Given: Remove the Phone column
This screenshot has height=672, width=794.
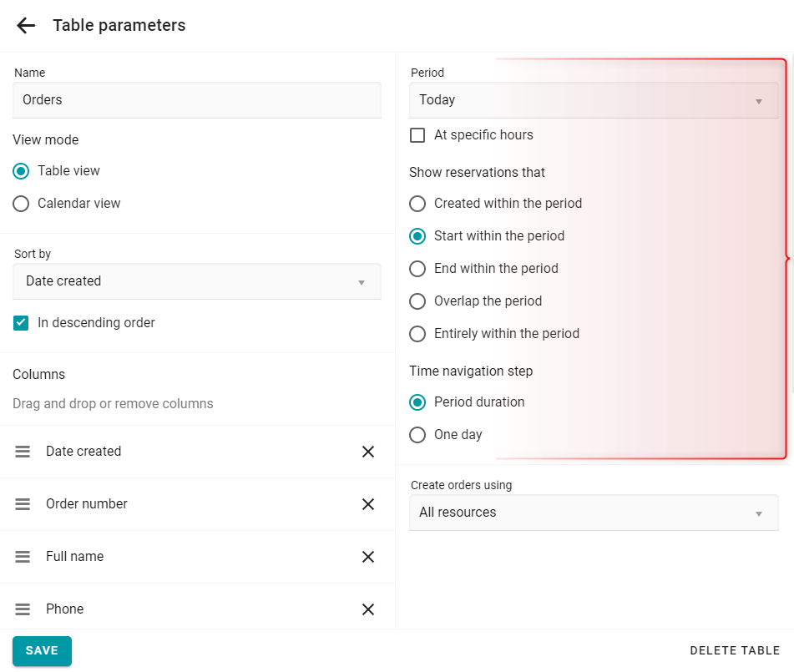Looking at the screenshot, I should pyautogui.click(x=368, y=609).
